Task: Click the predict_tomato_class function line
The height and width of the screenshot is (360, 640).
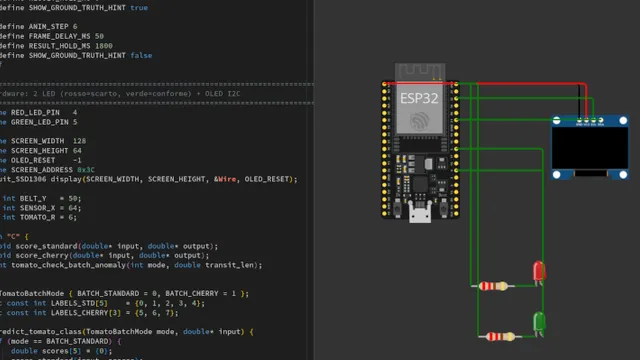Action: tap(127, 331)
